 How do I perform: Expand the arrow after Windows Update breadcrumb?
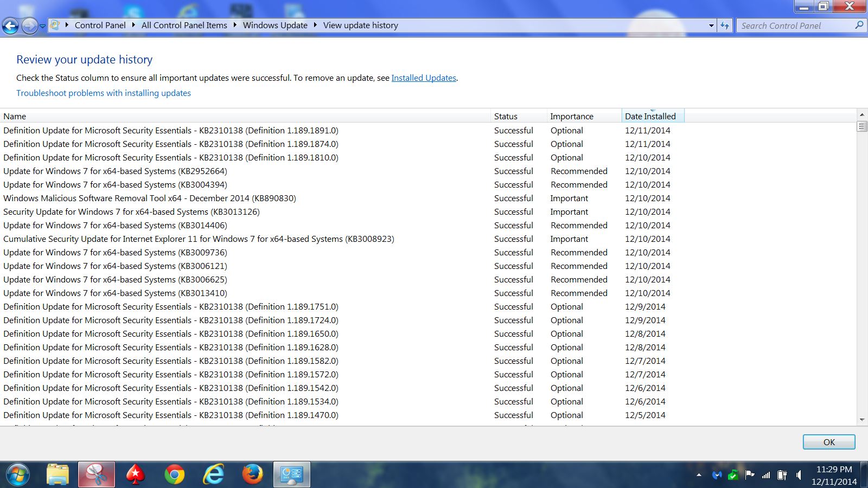click(x=315, y=25)
